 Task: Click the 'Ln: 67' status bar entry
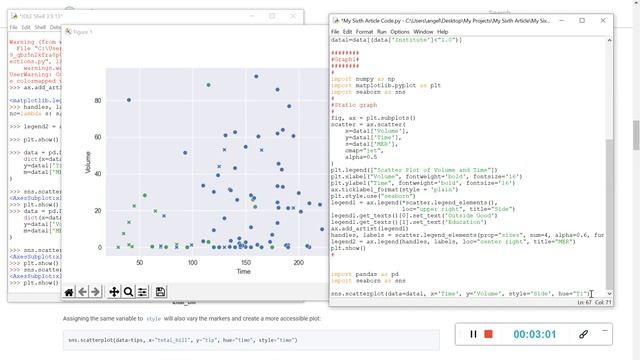pyautogui.click(x=584, y=302)
